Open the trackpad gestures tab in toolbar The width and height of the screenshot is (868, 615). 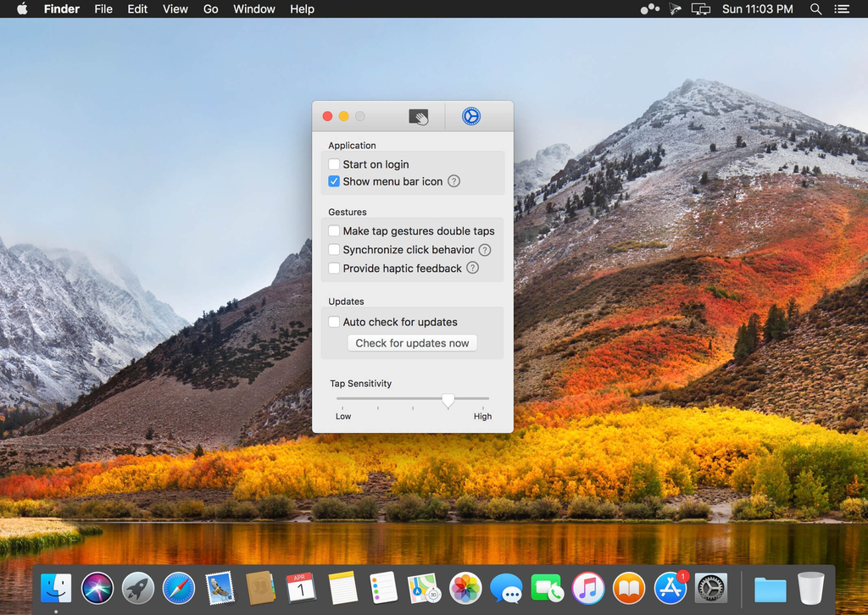coord(419,117)
